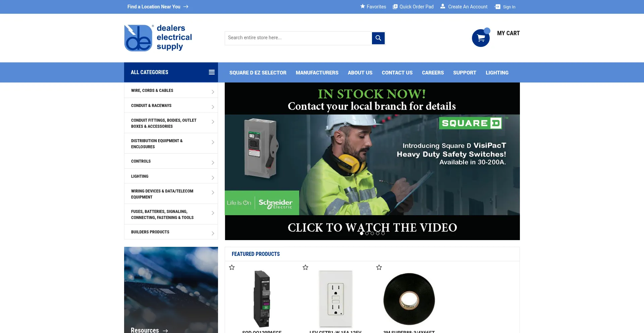Image resolution: width=644 pixels, height=333 pixels.
Task: Open the Manufacturers menu item
Action: click(317, 73)
